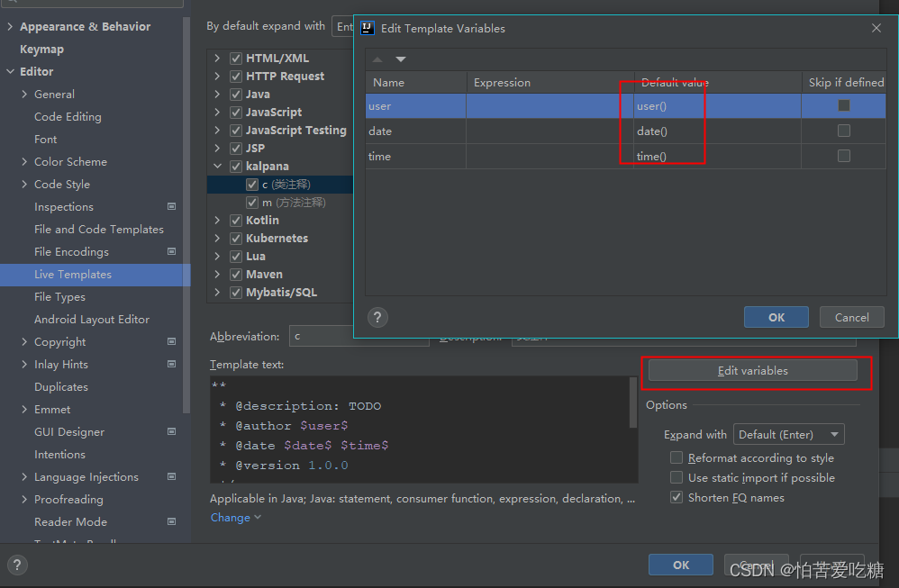Click the user() default value cell
899x588 pixels.
pyautogui.click(x=717, y=105)
